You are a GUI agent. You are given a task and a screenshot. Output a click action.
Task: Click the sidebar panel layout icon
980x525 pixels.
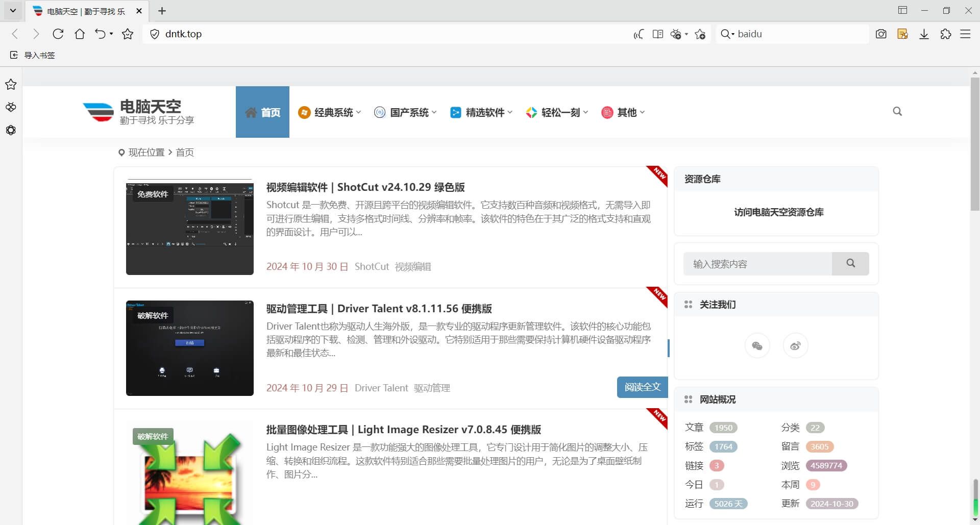(x=902, y=10)
